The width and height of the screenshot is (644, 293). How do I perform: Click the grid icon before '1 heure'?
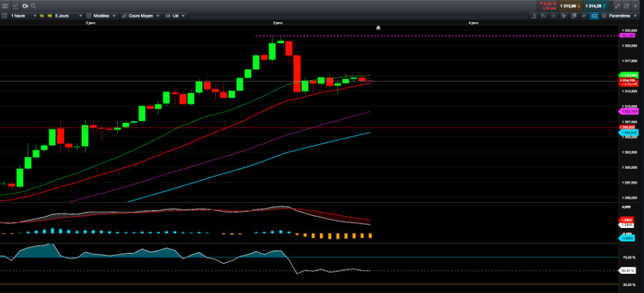click(4, 16)
